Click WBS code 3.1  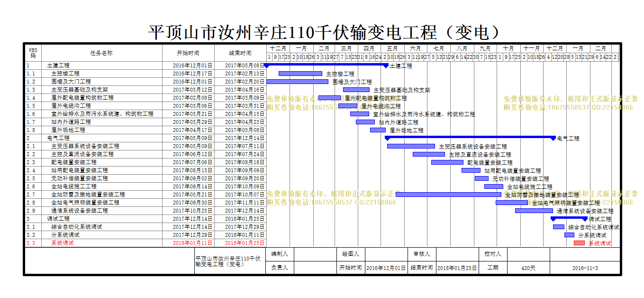pos(31,227)
